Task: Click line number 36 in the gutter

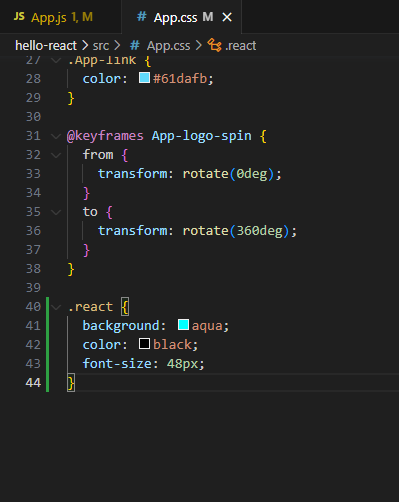Action: coord(33,231)
